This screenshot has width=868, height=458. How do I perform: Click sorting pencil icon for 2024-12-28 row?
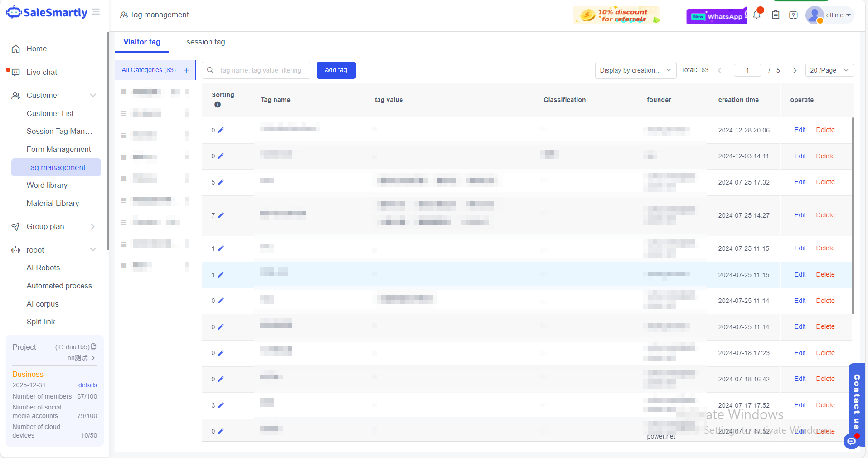pos(221,130)
